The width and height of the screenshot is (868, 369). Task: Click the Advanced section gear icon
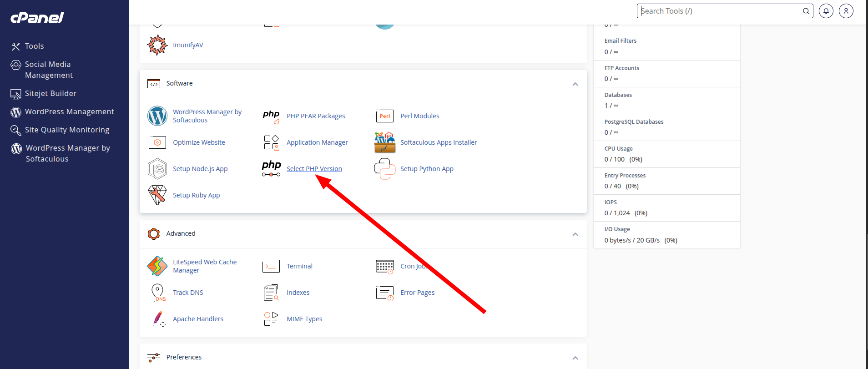click(154, 234)
